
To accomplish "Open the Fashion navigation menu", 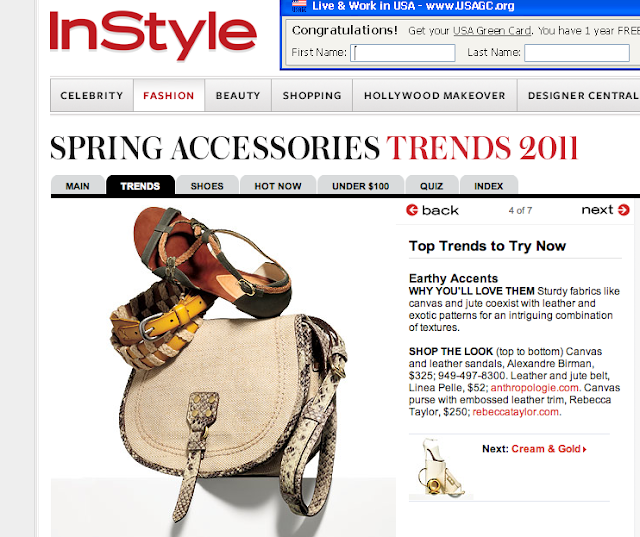I will point(169,95).
